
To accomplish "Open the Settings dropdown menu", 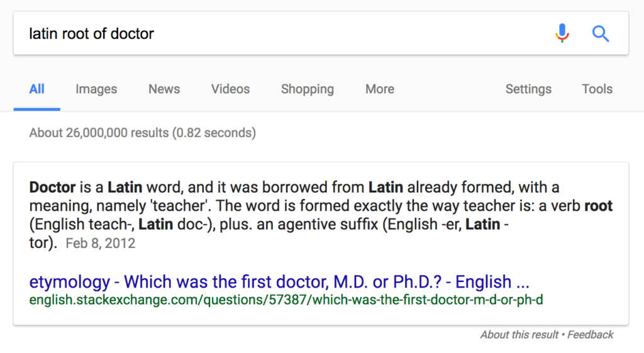I will click(528, 89).
